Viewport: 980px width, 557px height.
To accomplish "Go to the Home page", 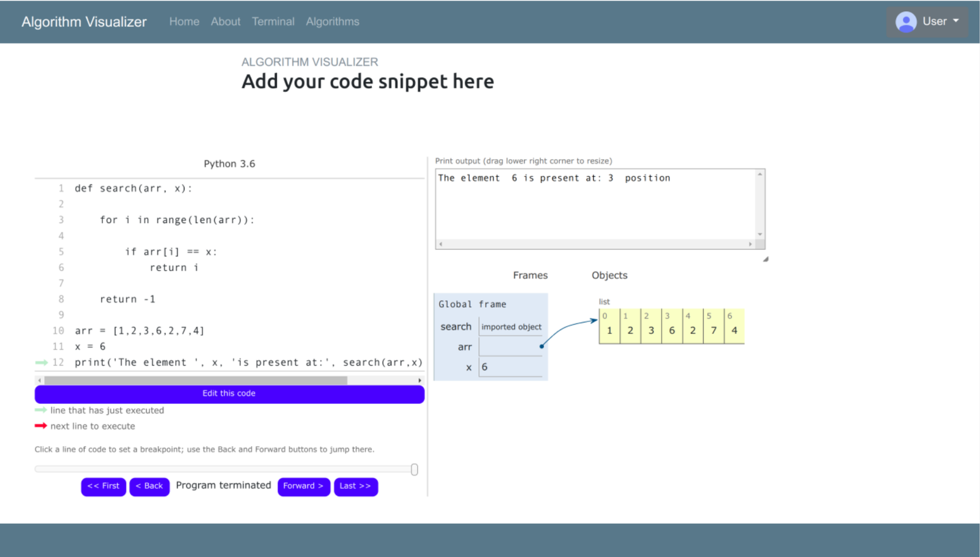I will [x=184, y=22].
